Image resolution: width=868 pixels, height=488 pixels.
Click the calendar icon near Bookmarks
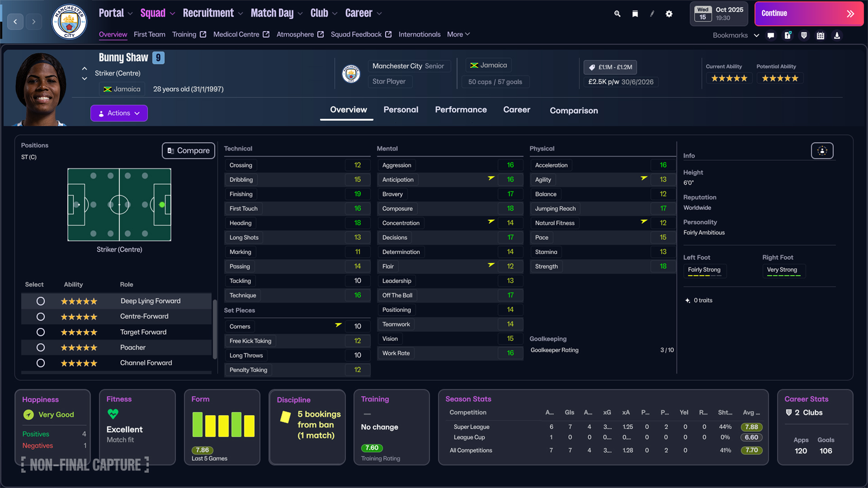[821, 35]
